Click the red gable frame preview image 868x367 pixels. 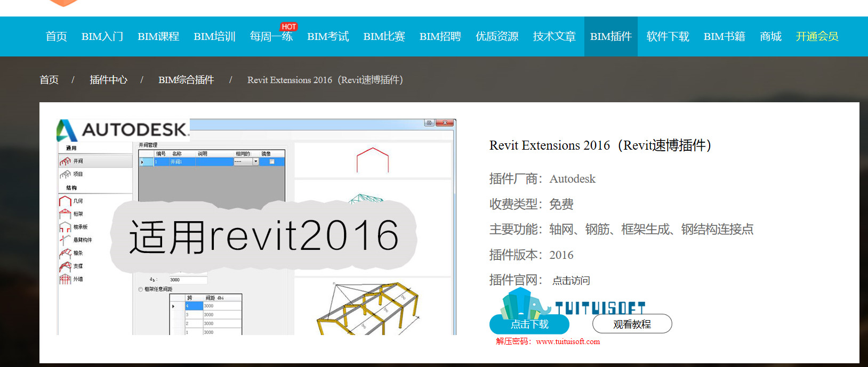pyautogui.click(x=373, y=160)
